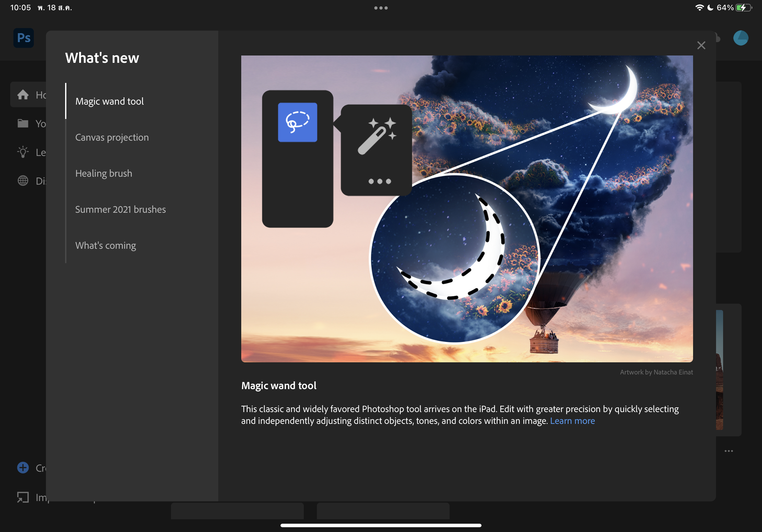Click the blue plus Create new icon

tap(23, 468)
